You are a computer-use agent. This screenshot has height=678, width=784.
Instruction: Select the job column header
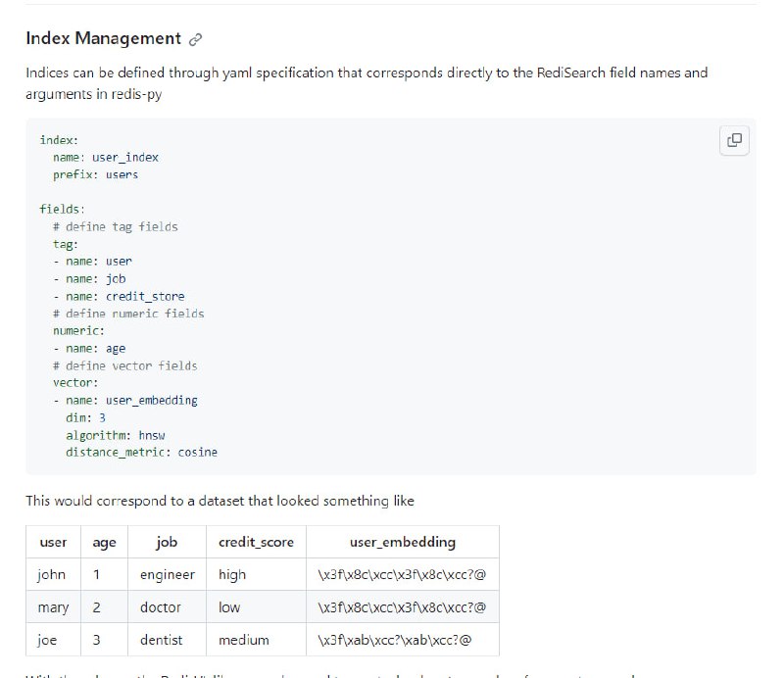pos(166,542)
